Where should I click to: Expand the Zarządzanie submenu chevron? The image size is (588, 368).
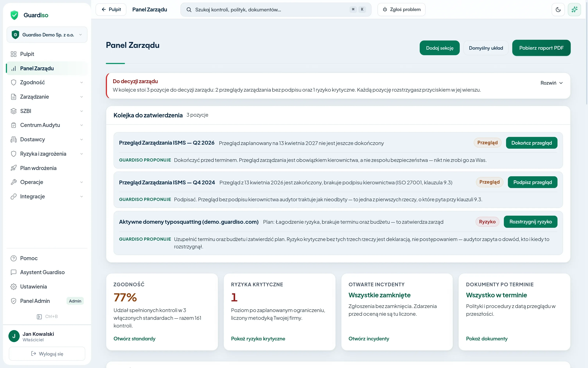coord(82,97)
